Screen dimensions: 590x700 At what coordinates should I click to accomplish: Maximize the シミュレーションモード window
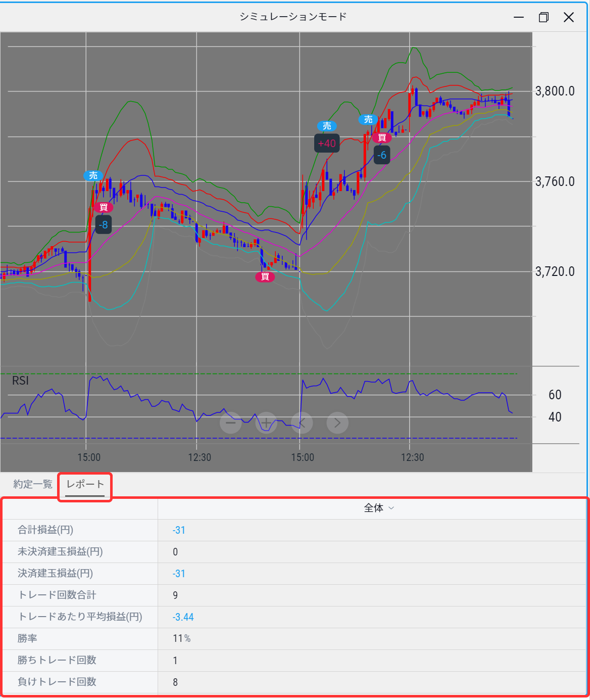pos(544,17)
